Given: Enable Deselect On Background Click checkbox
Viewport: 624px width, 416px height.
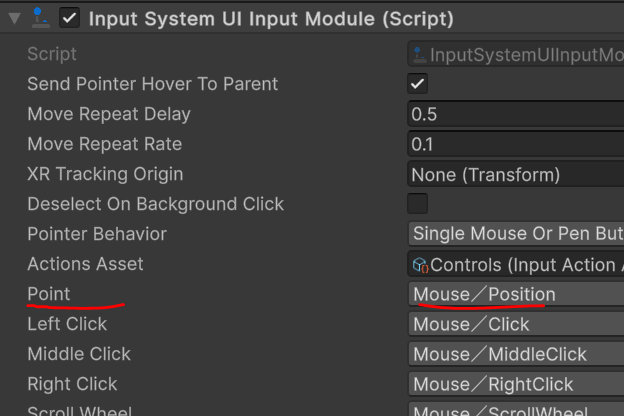Looking at the screenshot, I should (x=418, y=204).
